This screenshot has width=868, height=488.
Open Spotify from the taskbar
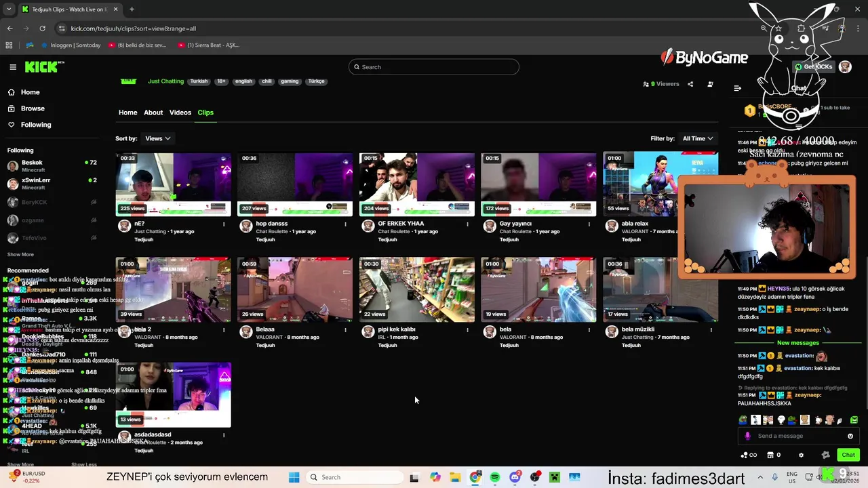(x=495, y=477)
